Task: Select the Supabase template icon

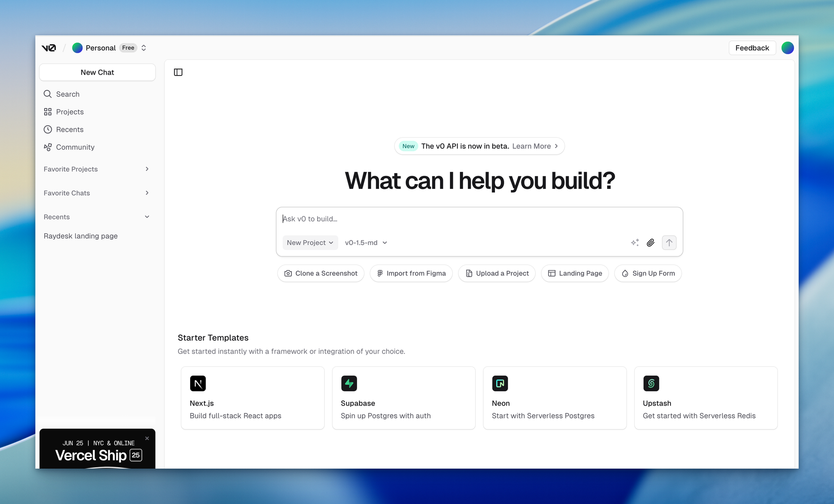Action: tap(349, 383)
